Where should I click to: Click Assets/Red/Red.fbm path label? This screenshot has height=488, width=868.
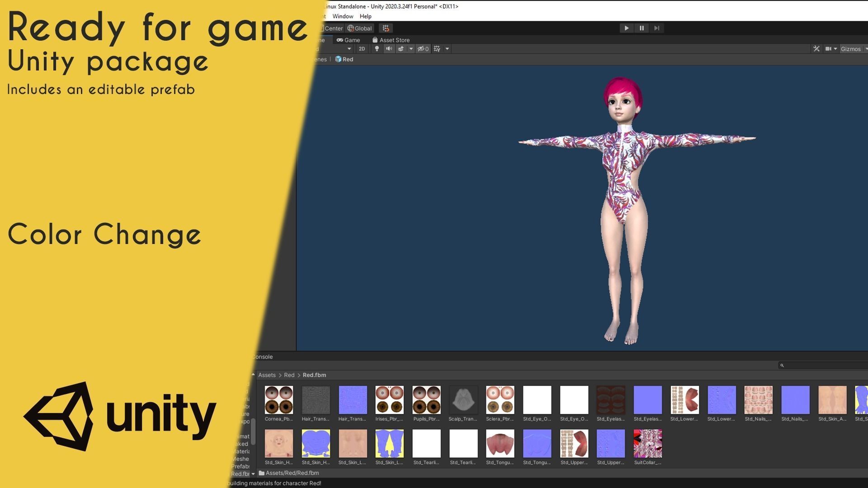pos(292,473)
